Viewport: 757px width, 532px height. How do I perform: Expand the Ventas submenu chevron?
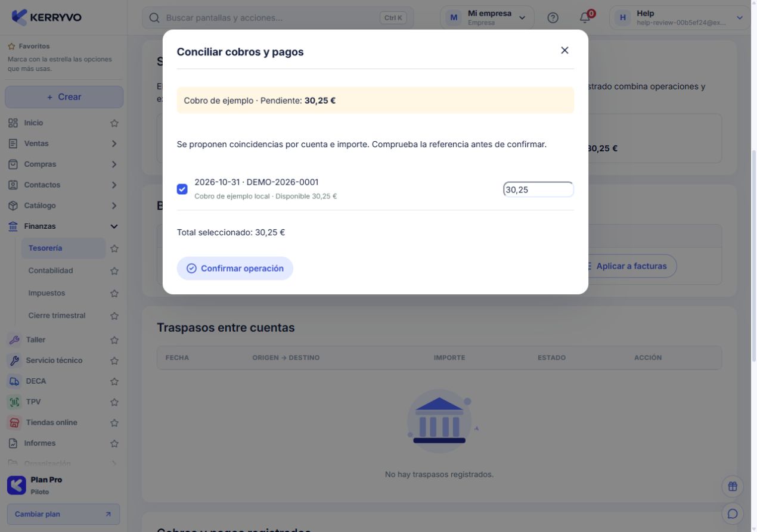[x=114, y=144]
